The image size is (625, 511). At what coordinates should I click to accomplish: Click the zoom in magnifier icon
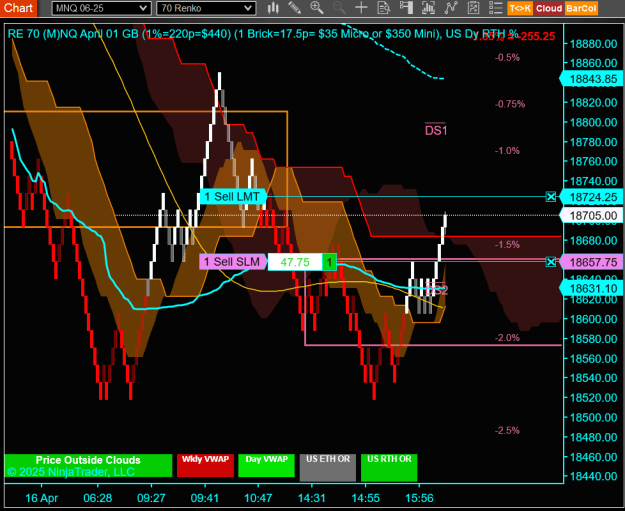click(x=317, y=8)
